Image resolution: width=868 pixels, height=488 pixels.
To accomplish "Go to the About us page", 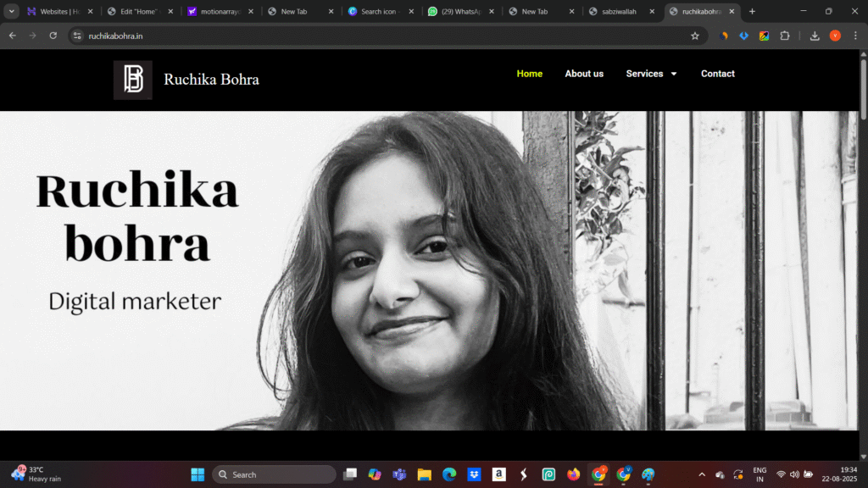I will [x=584, y=74].
